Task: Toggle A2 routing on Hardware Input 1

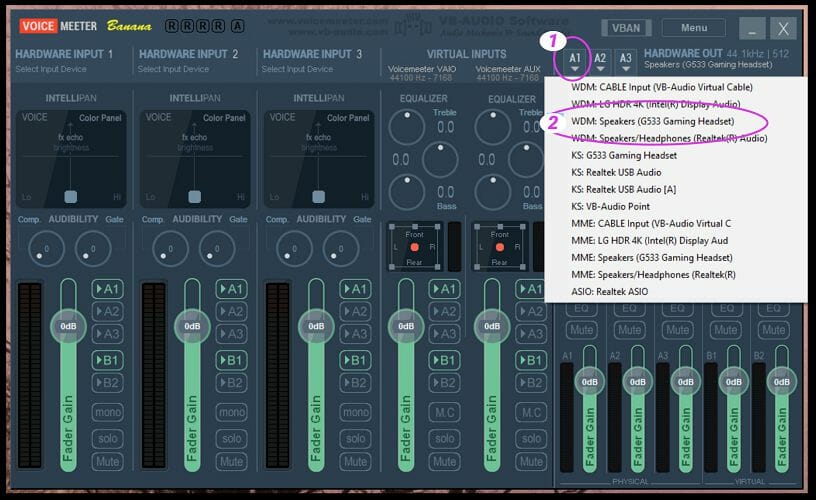Action: (x=108, y=311)
